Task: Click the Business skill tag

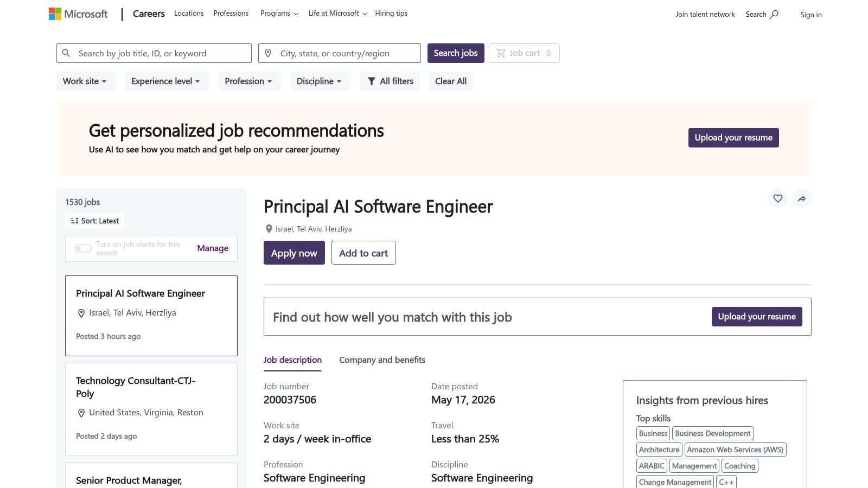Action: point(653,433)
